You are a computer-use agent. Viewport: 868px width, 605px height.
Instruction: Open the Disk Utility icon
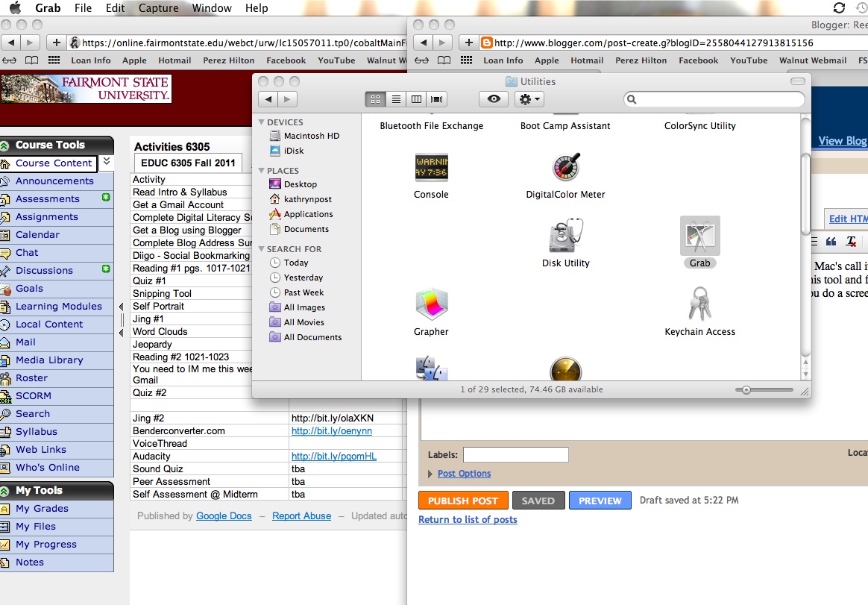566,236
